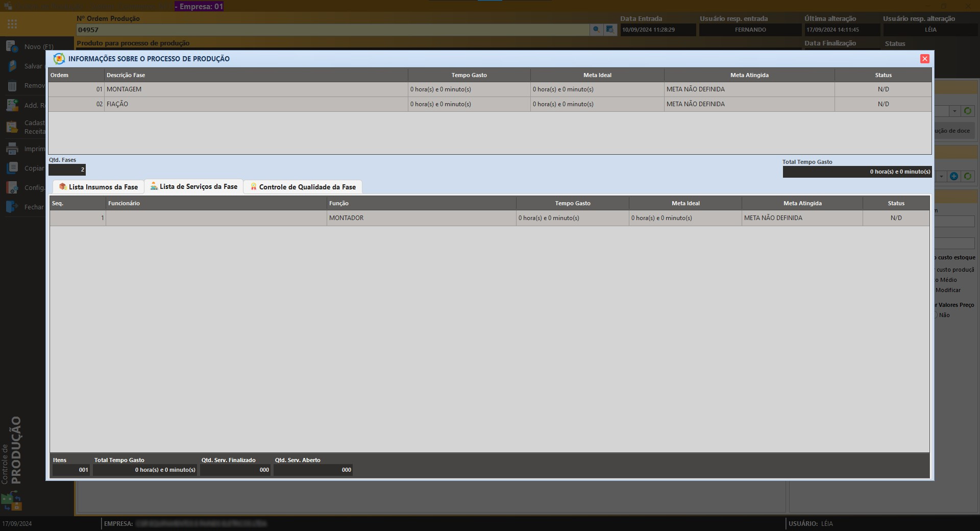The height and width of the screenshot is (531, 980).
Task: Switch to Lista Insumos da Fase tab
Action: (x=99, y=187)
